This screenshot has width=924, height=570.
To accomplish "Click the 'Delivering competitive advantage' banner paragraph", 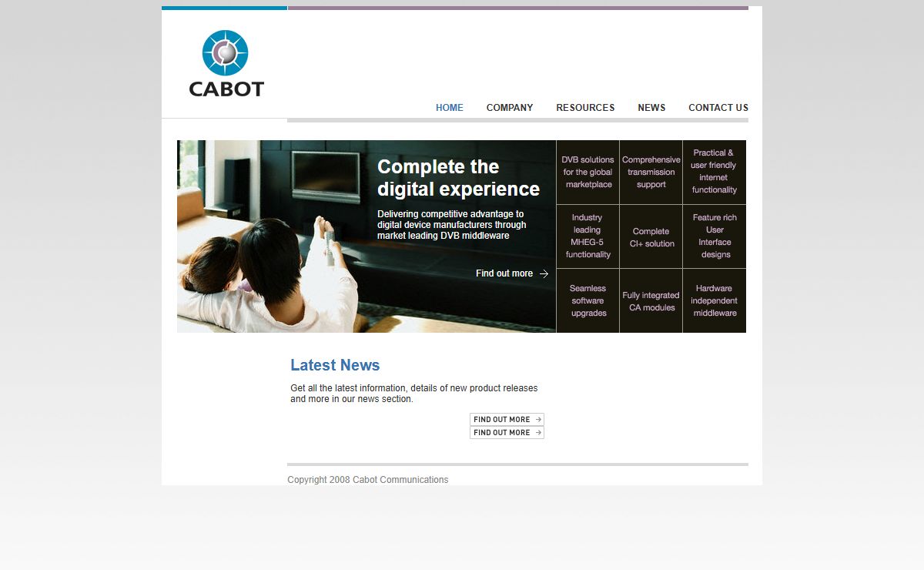I will [452, 225].
